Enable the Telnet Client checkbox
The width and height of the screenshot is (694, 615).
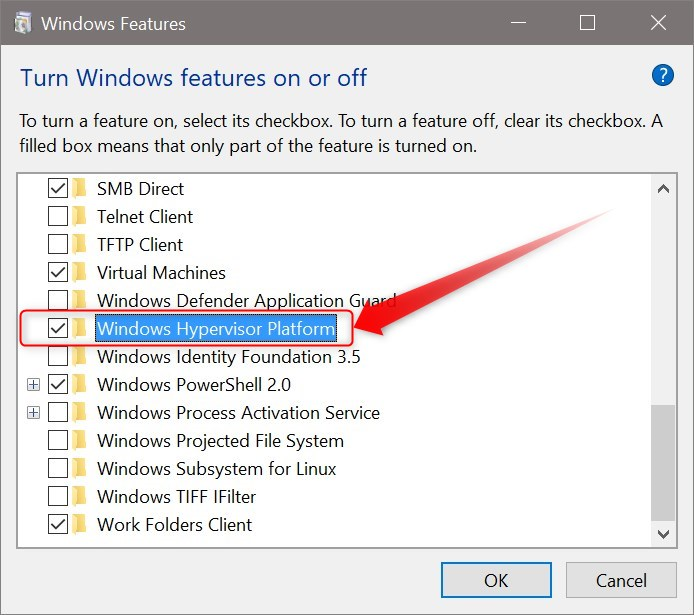[x=58, y=216]
